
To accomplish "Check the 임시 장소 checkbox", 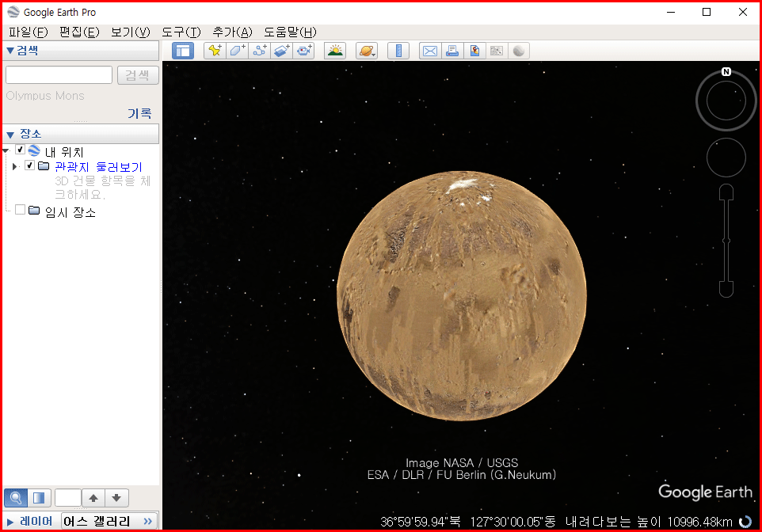I will point(21,210).
